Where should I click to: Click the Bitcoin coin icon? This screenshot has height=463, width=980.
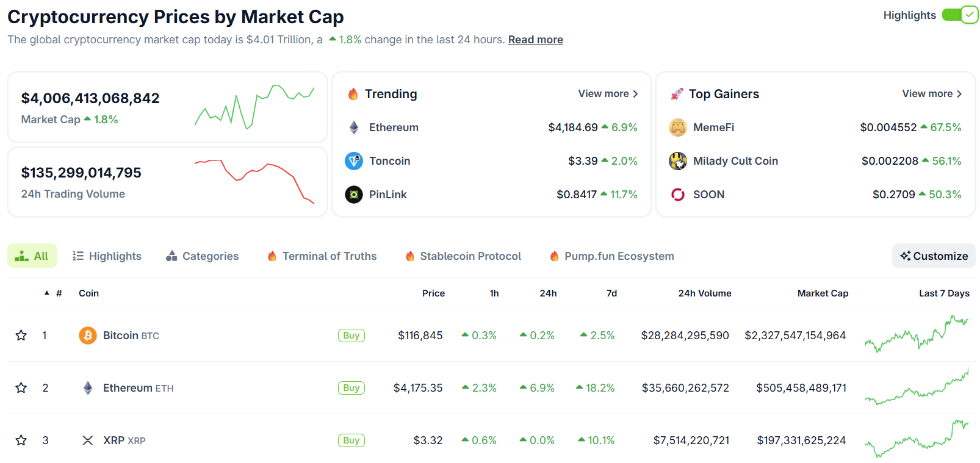(87, 335)
